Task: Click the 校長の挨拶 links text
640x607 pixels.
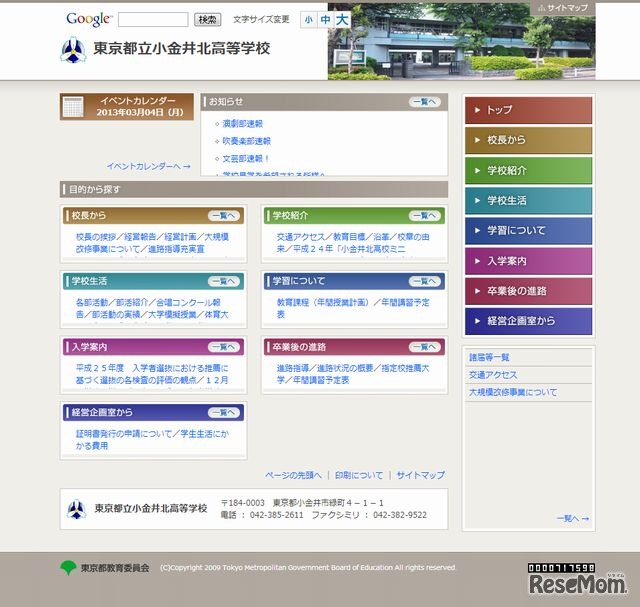Action: click(x=152, y=243)
